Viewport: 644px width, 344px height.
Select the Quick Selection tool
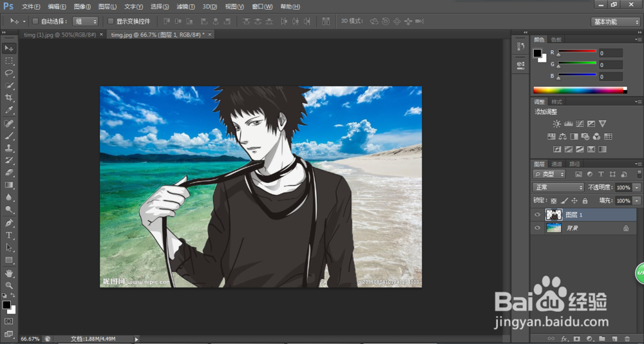(9, 86)
